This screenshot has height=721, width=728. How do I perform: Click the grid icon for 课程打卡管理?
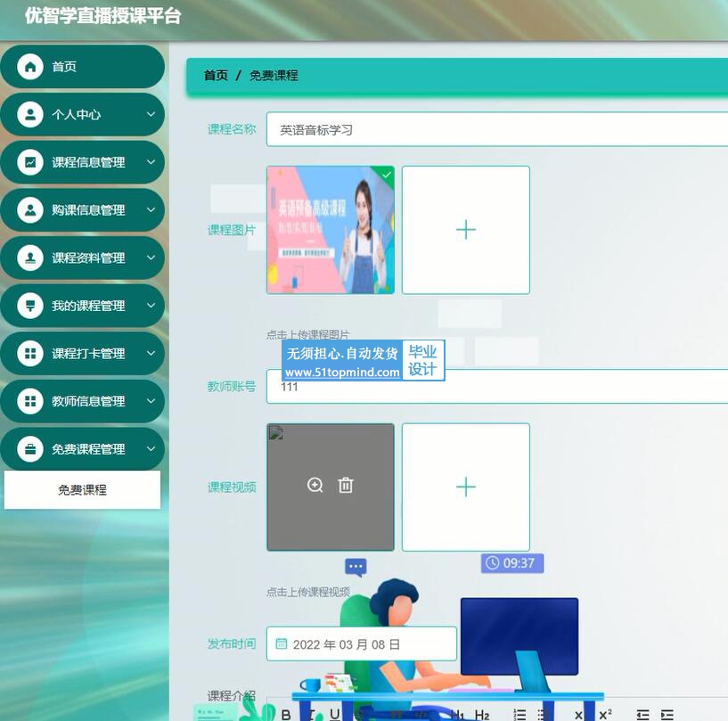click(30, 354)
